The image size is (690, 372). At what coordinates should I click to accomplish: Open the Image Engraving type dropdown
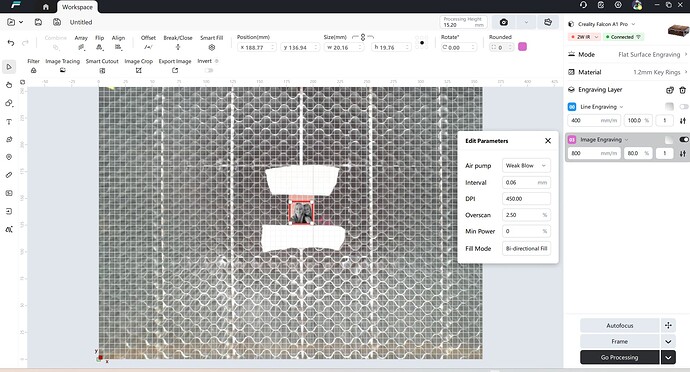point(604,140)
